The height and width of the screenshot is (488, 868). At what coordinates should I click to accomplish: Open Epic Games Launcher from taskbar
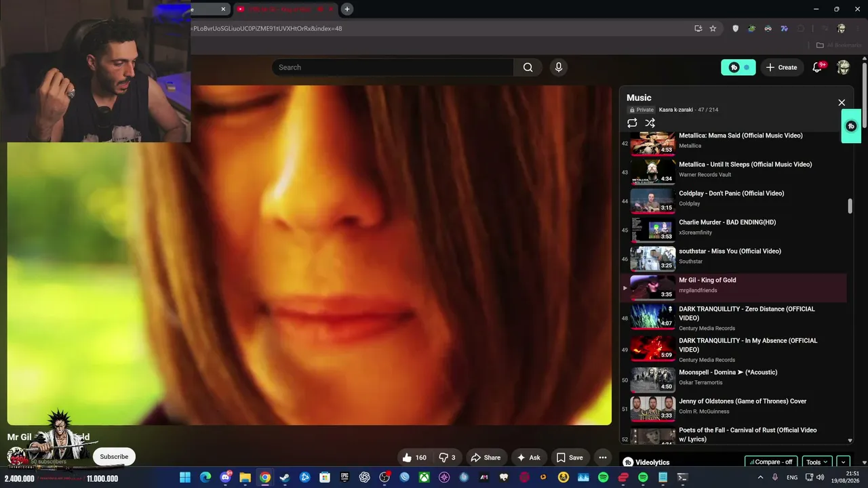(x=344, y=477)
